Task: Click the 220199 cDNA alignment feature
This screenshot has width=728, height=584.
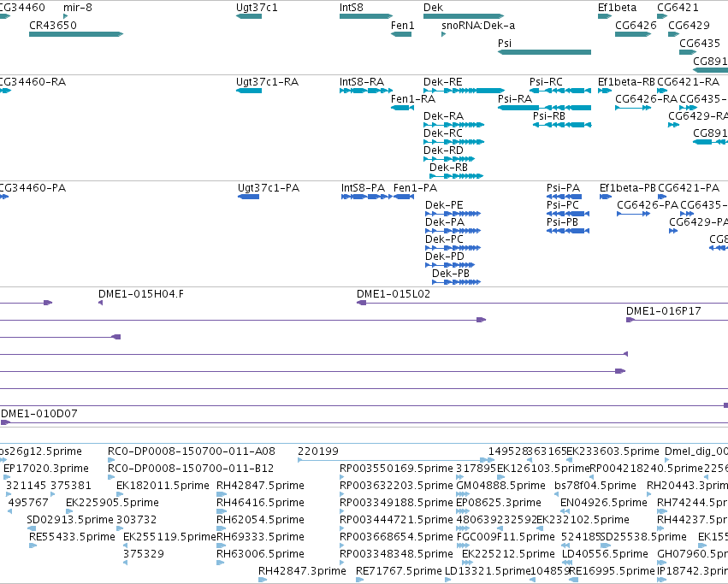Action: pos(396,460)
